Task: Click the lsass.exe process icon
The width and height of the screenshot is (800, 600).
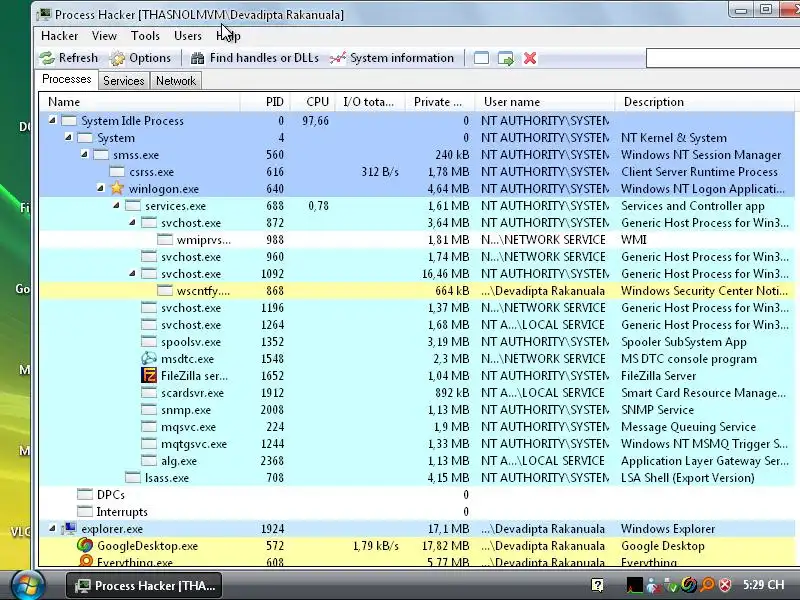Action: pos(133,478)
